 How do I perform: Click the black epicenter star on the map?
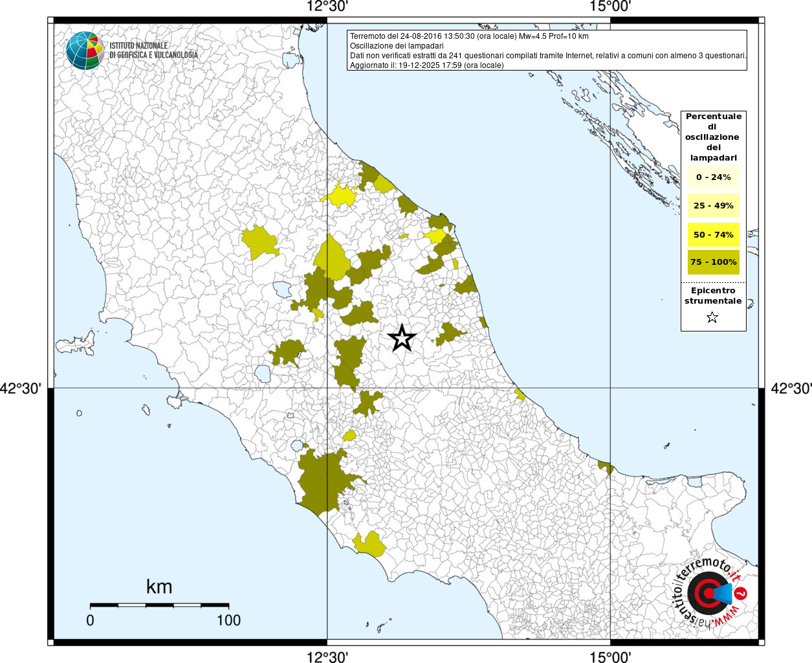(402, 338)
